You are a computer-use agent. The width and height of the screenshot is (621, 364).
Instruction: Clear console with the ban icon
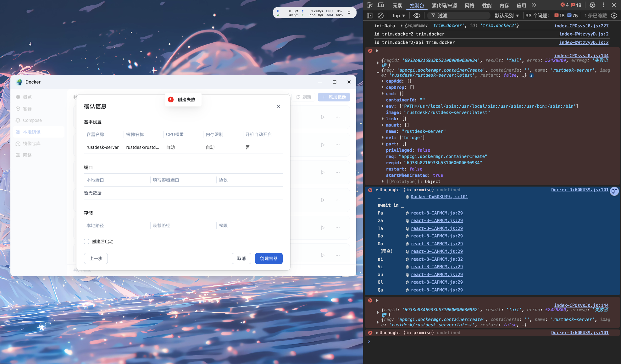(380, 15)
